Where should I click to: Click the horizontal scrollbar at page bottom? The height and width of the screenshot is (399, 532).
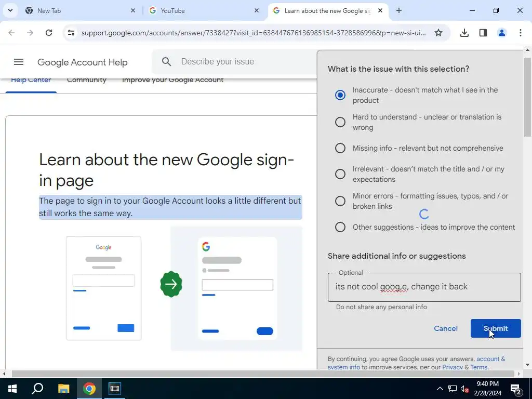263,374
